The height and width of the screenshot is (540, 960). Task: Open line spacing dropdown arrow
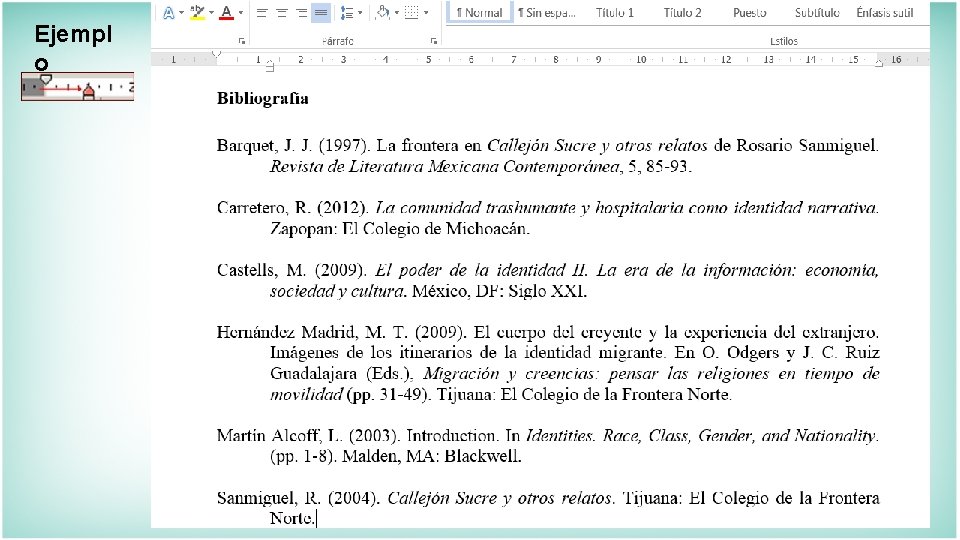pyautogui.click(x=360, y=13)
